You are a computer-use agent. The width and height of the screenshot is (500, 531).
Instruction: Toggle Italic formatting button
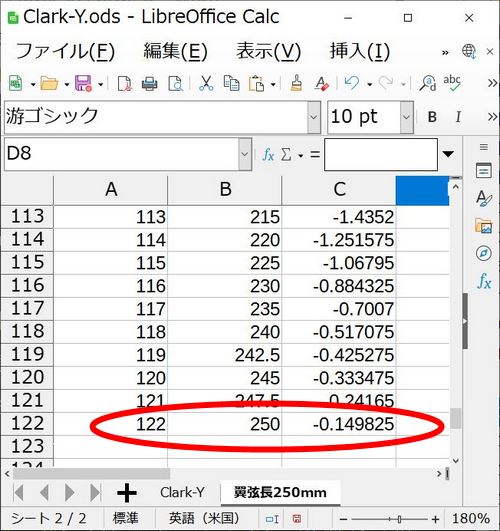coord(458,117)
